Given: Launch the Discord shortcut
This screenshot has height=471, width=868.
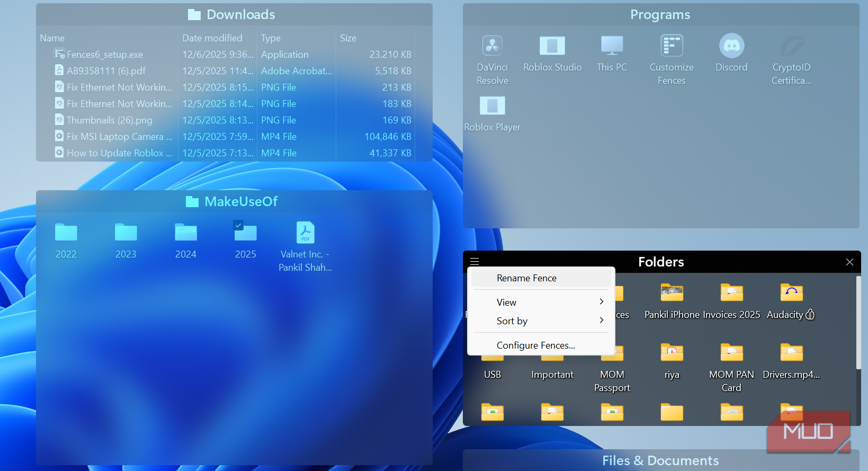Looking at the screenshot, I should click(731, 53).
